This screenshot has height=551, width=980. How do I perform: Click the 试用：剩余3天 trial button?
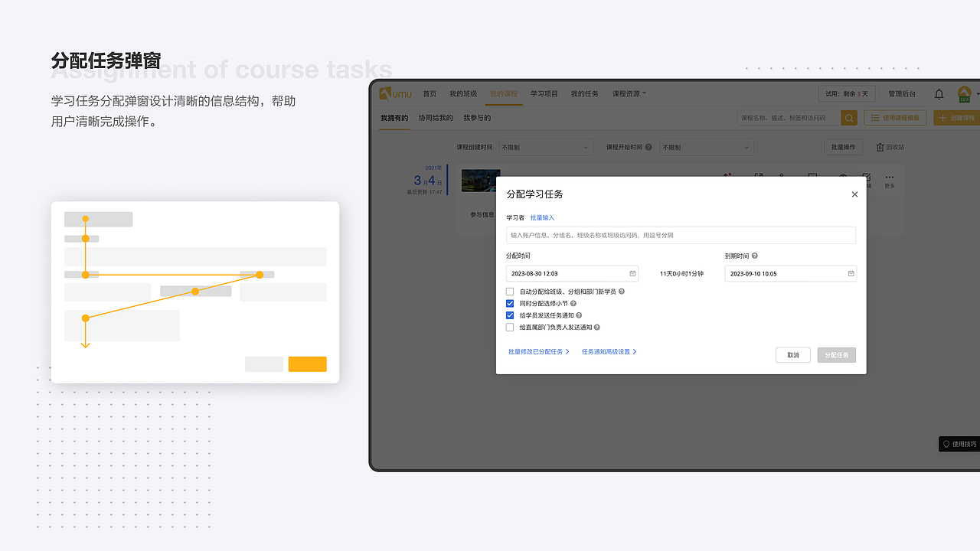click(847, 93)
